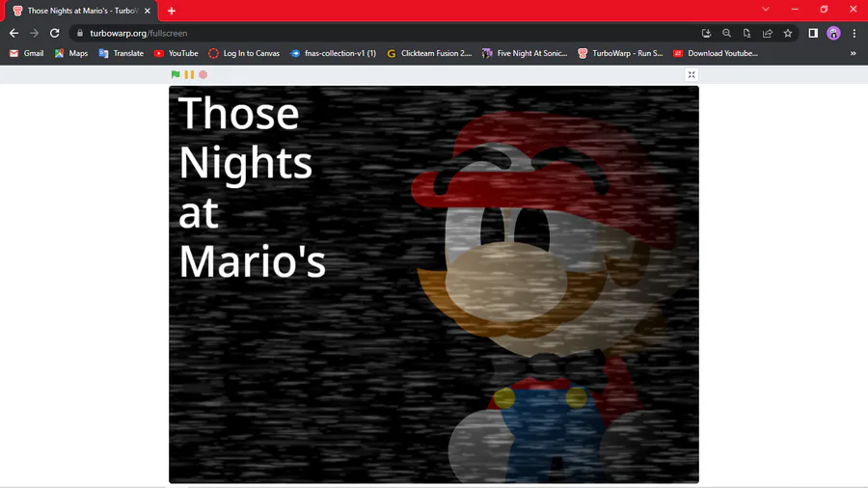
Task: Exit fullscreen mode using the collapse icon
Action: (692, 74)
